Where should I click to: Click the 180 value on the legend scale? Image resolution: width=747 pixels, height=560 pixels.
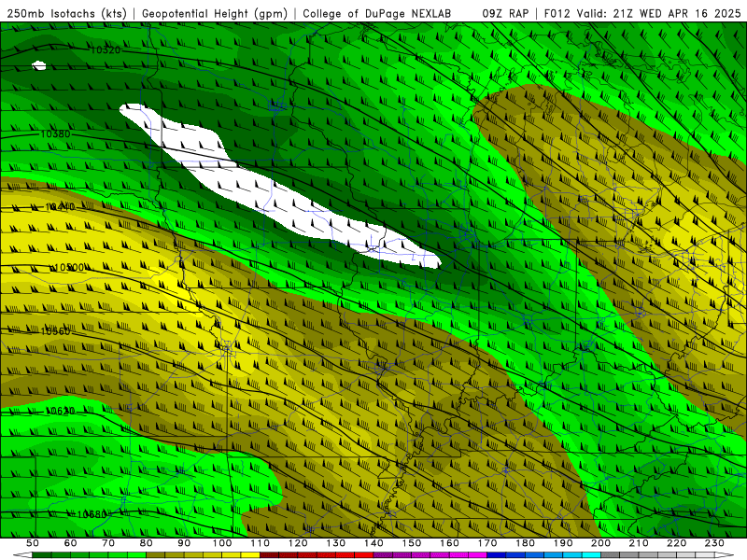click(x=525, y=543)
